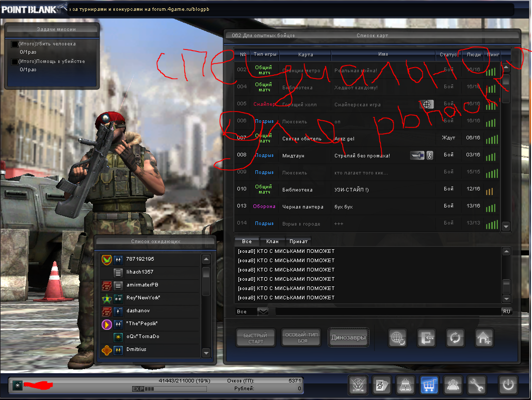Refresh the room list icon

point(455,338)
